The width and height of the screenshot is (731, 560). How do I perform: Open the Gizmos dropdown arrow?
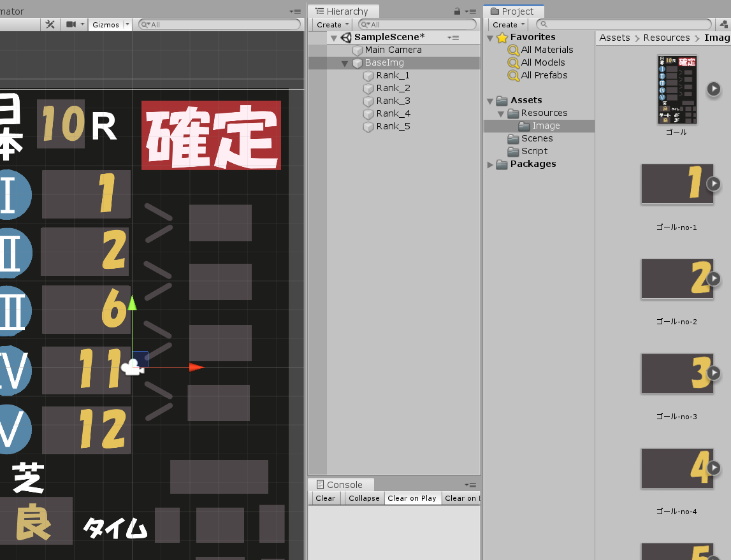click(x=127, y=25)
